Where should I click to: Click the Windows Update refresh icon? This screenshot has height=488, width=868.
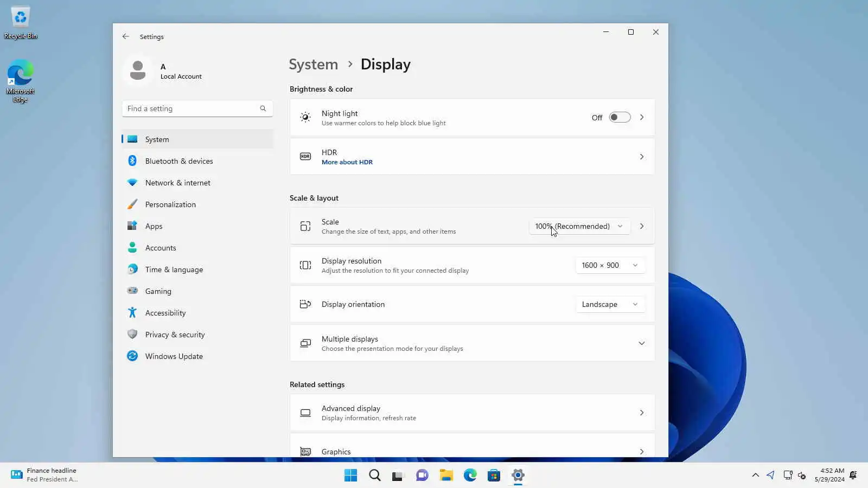click(x=132, y=356)
